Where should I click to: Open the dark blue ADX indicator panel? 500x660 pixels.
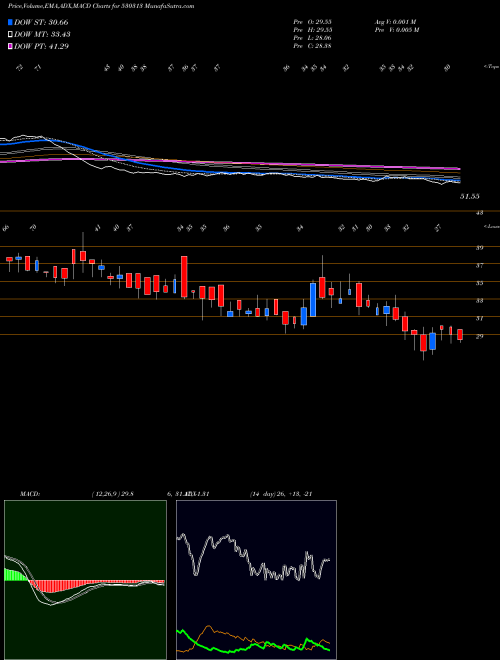pos(256,580)
